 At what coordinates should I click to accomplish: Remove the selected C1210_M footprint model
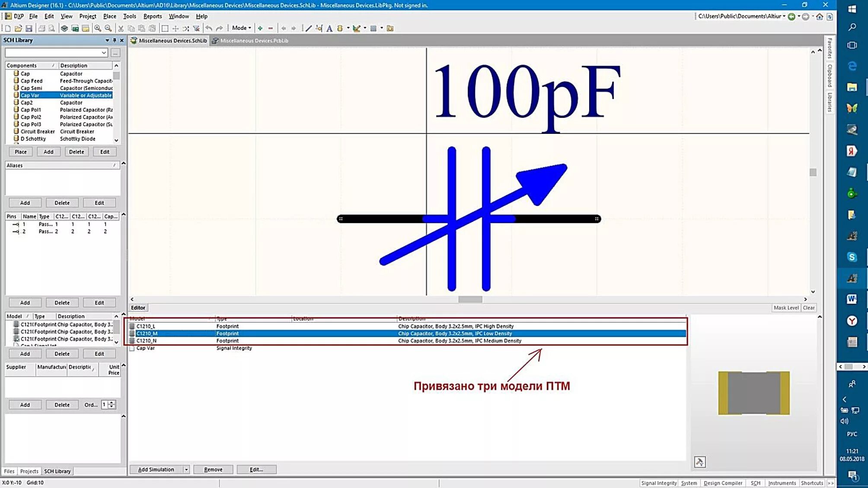coord(213,469)
